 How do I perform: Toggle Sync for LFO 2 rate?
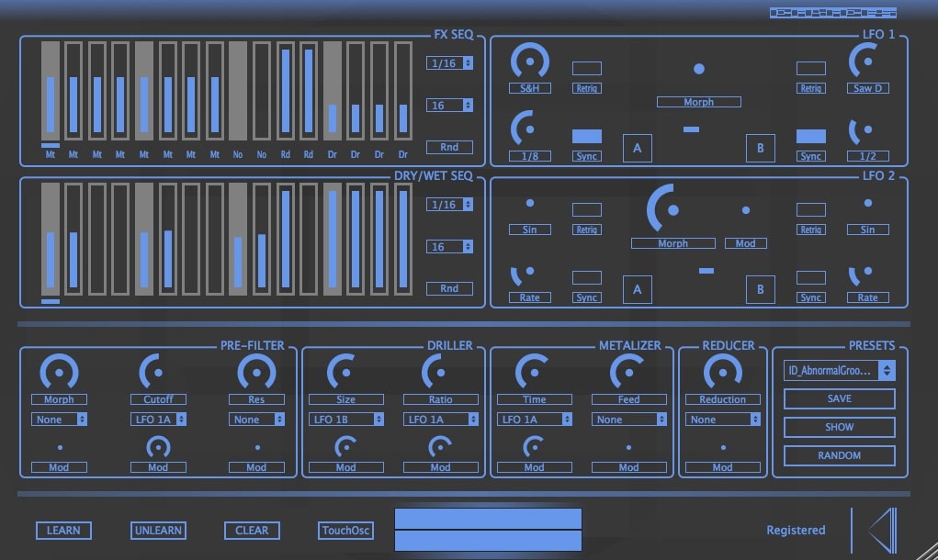pos(586,277)
